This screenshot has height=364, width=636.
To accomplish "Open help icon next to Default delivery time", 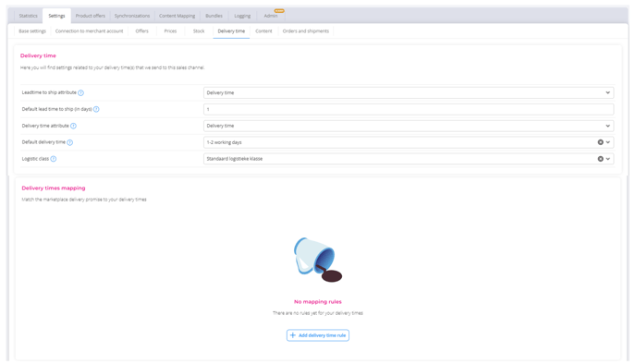I will 69,142.
